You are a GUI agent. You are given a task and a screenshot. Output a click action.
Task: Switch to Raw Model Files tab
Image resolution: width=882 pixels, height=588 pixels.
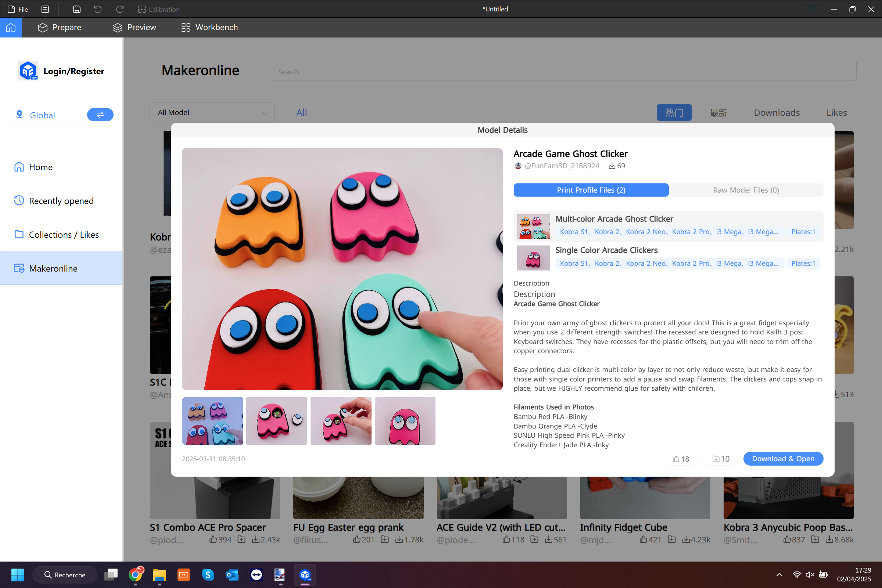tap(746, 190)
